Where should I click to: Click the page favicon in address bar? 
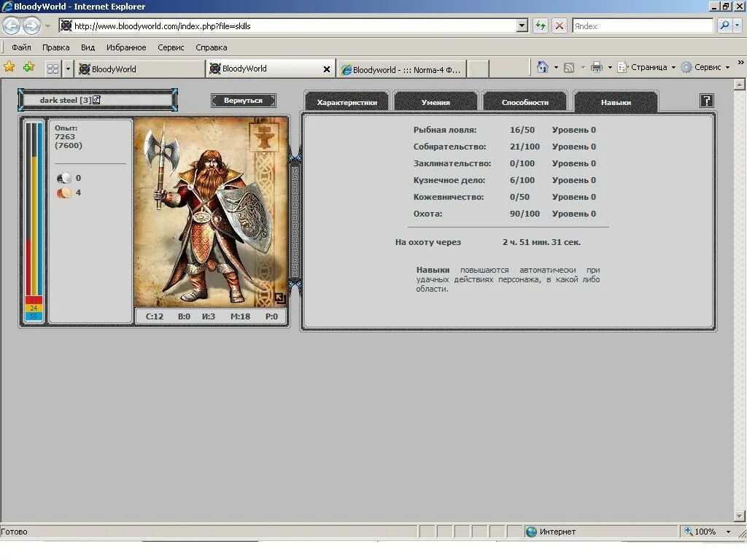pos(66,26)
